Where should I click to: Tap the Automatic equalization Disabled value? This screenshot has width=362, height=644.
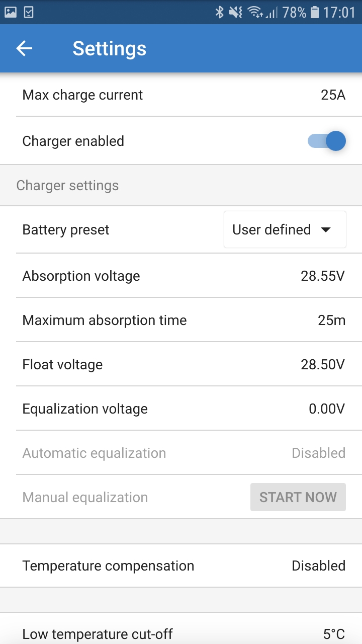pyautogui.click(x=318, y=453)
